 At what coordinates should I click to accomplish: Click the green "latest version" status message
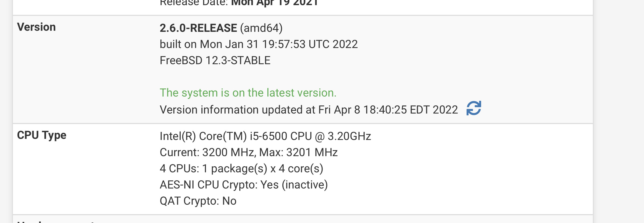point(248,93)
